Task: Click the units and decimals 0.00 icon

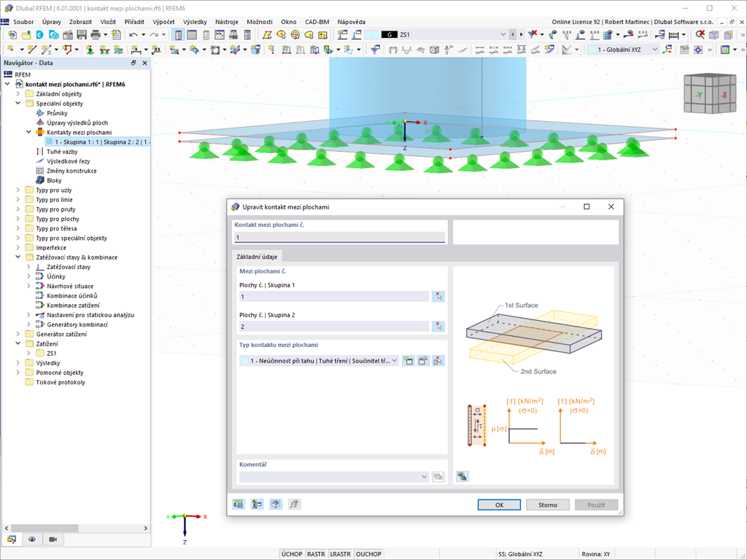Action: [239, 505]
